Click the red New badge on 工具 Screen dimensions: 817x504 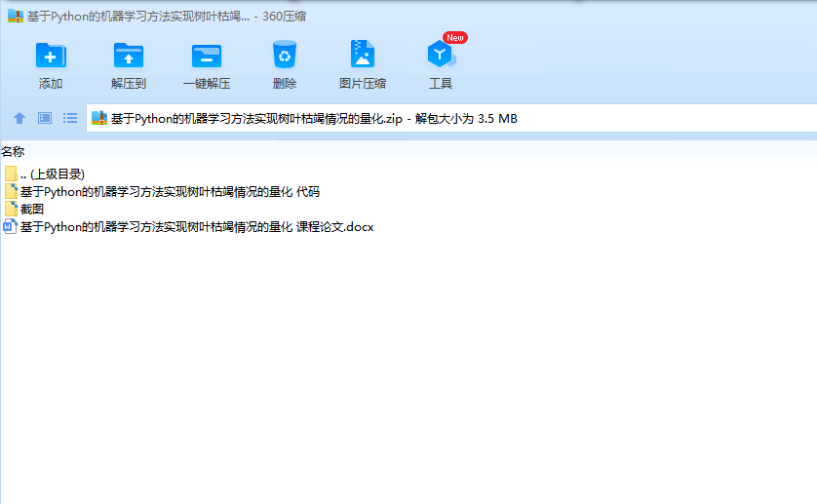455,37
